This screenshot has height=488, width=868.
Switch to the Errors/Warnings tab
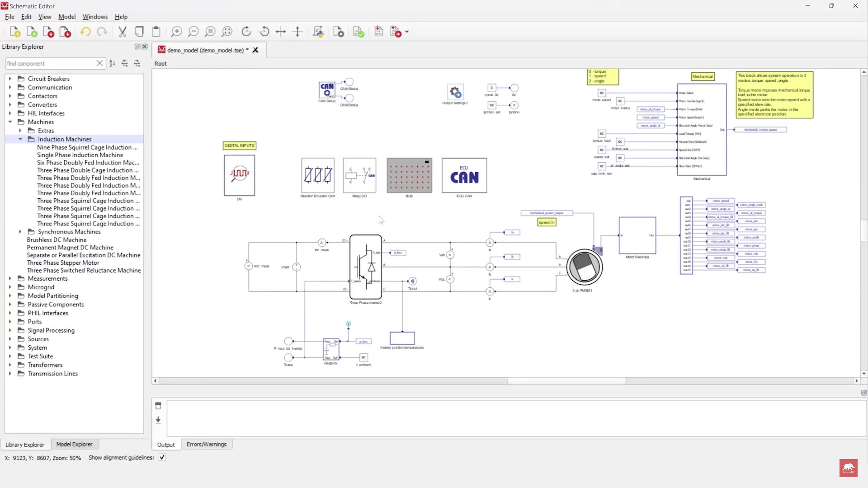tap(207, 444)
